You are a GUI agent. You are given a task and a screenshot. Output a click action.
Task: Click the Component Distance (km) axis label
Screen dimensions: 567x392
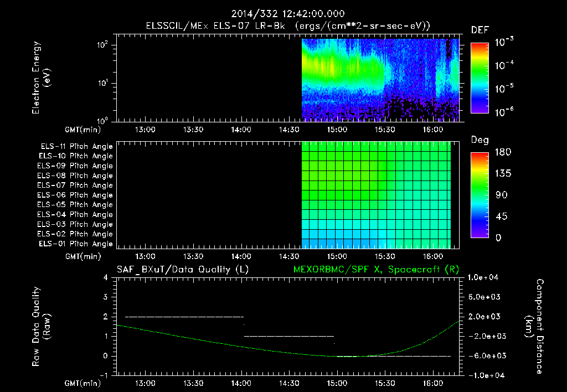click(x=534, y=327)
